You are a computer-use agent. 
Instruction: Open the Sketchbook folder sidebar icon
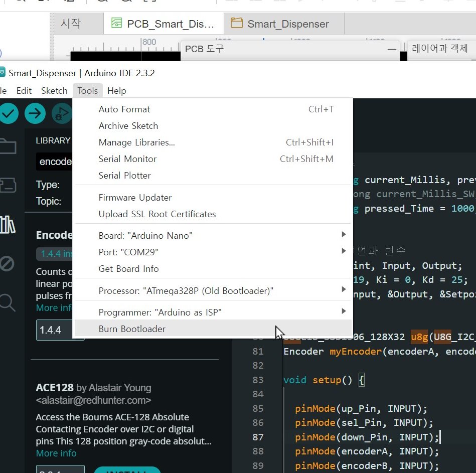(8, 146)
